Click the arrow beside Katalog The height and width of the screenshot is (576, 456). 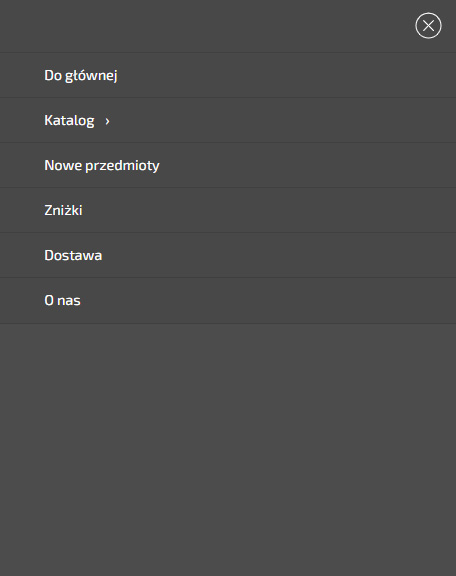tap(107, 121)
